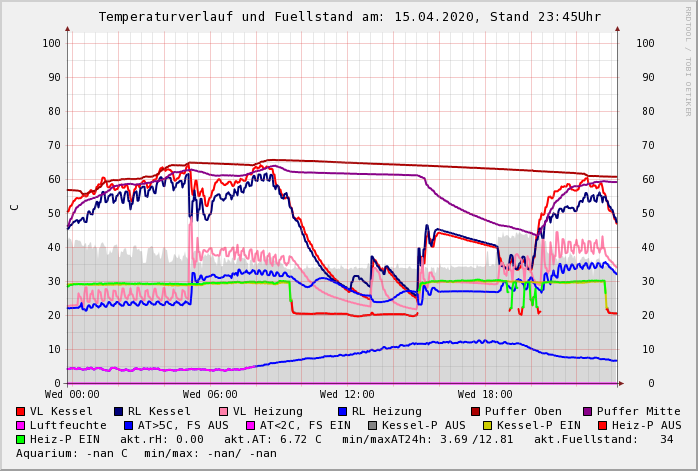Viewport: 698px width, 471px height.
Task: Click the dark red Puffer Oben swatch
Action: (475, 411)
